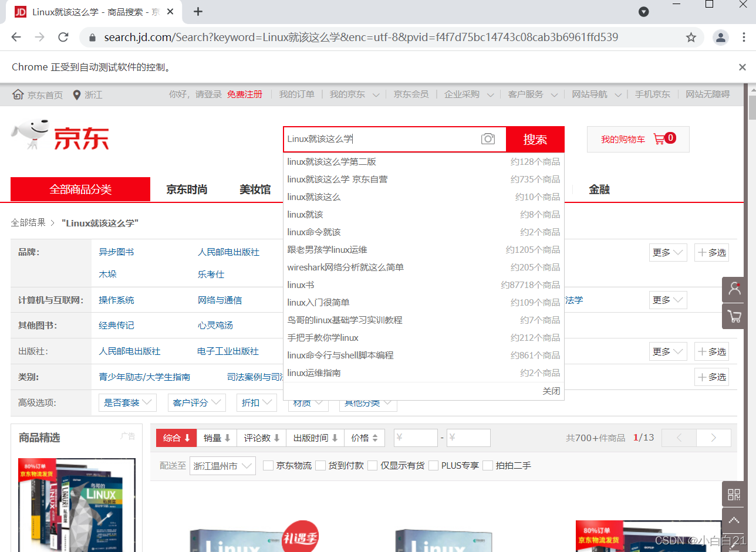Screen dimensions: 756x552
Task: Click the browser address bar URL
Action: pos(361,38)
